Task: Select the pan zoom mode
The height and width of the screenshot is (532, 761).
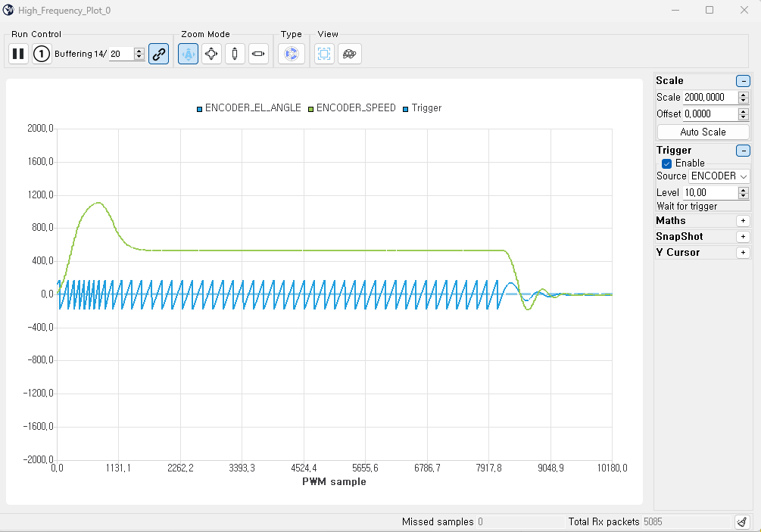Action: [211, 54]
